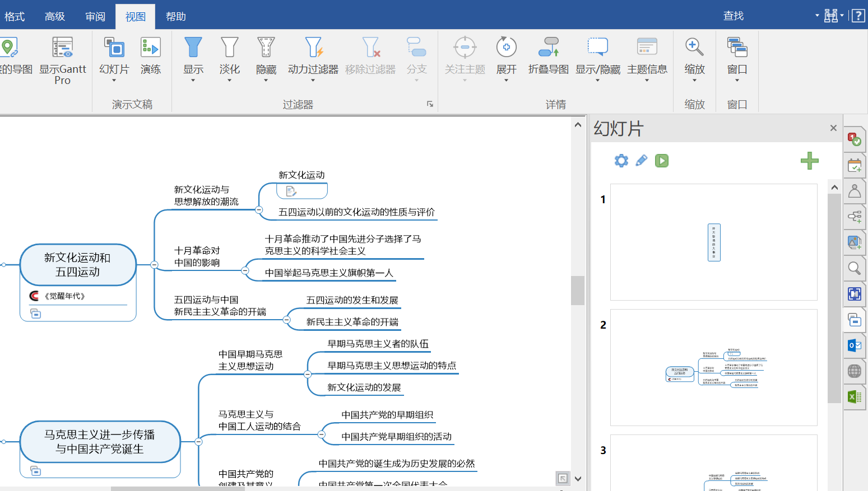
Task: Open the task markers pane in right sidebar
Action: pos(855,139)
